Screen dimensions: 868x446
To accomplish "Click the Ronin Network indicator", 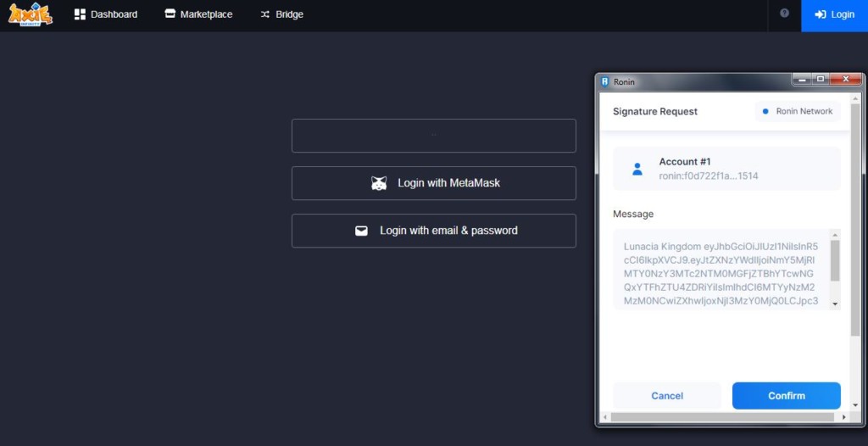I will (797, 111).
